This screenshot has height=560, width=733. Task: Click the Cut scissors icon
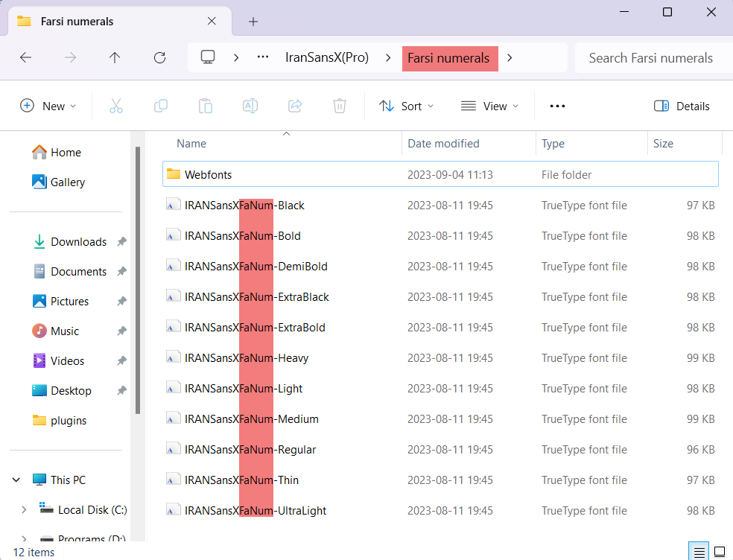tap(116, 106)
